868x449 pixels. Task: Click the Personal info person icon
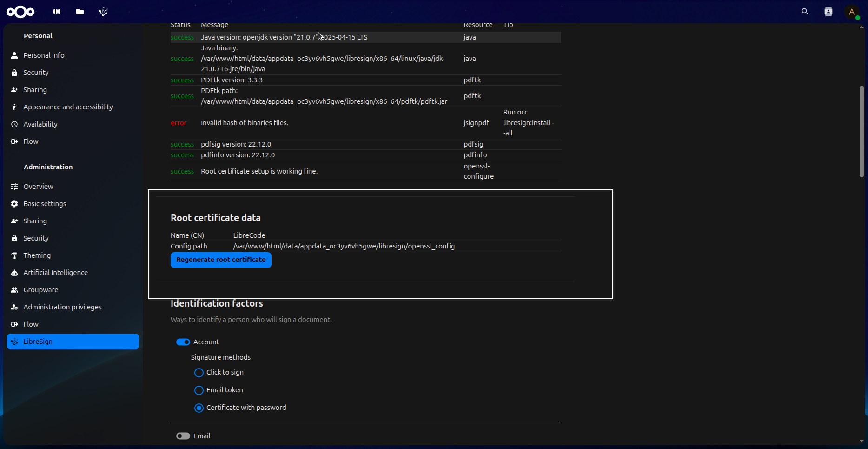(x=14, y=55)
